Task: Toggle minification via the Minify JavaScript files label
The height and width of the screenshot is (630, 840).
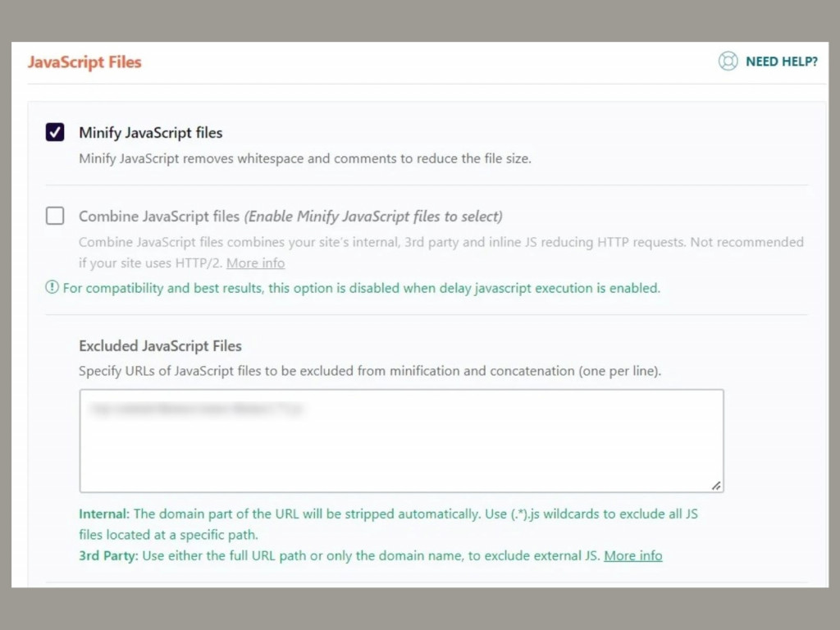Action: coord(150,132)
